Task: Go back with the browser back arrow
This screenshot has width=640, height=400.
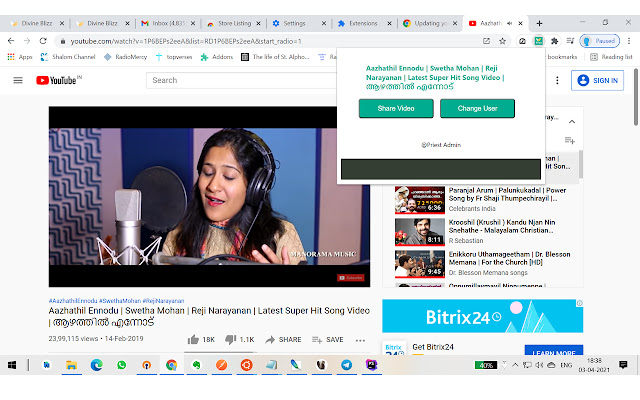Action: 11,41
